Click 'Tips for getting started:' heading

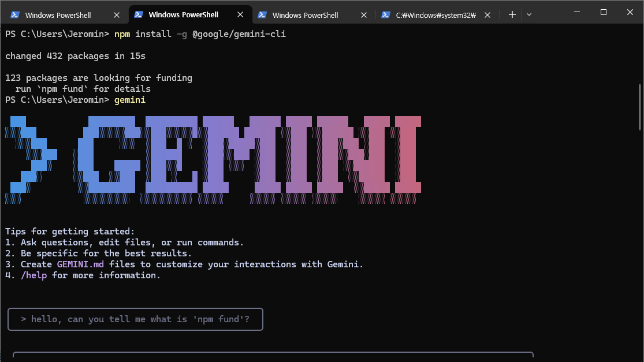[x=70, y=232]
